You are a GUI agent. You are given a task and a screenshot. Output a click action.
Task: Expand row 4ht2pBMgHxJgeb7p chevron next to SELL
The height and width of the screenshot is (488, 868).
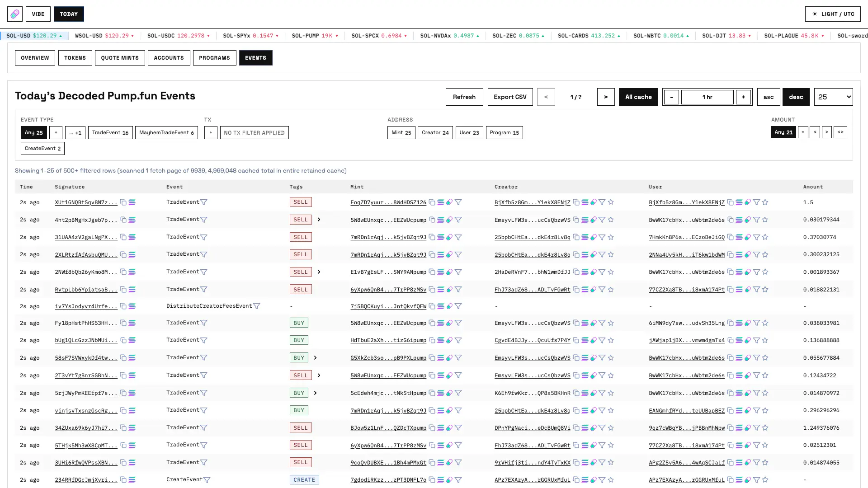(x=319, y=220)
